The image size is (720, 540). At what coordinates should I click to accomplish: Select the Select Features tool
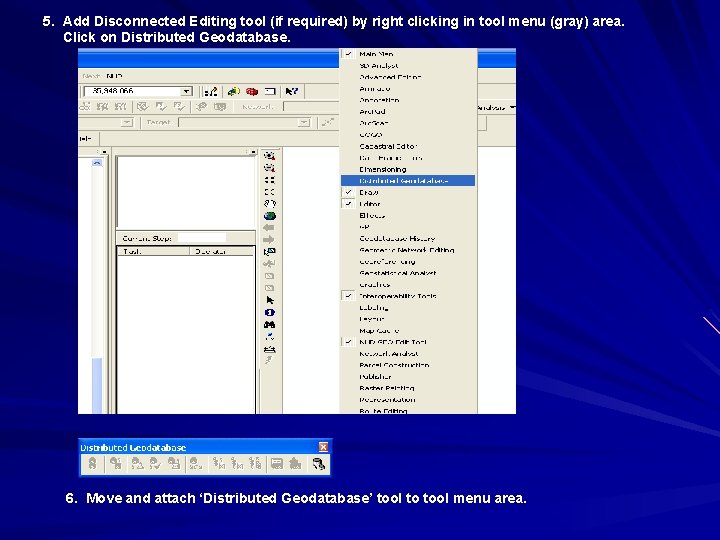[x=270, y=252]
